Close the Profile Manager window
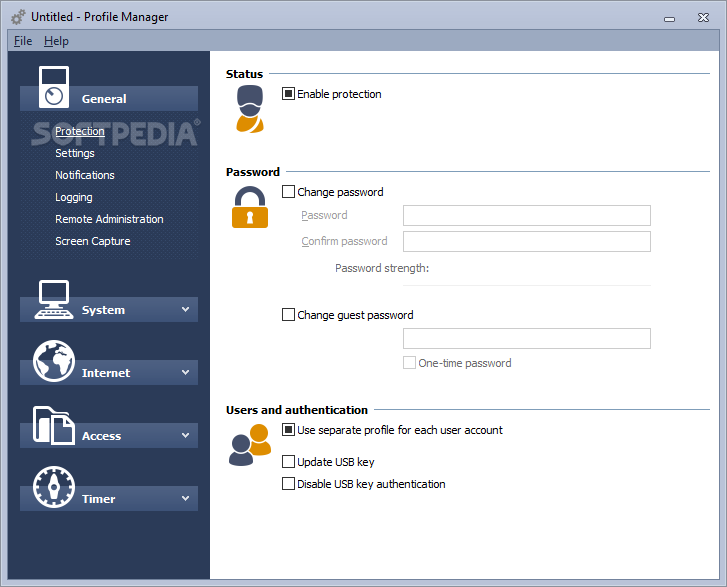The height and width of the screenshot is (587, 727). 703,18
